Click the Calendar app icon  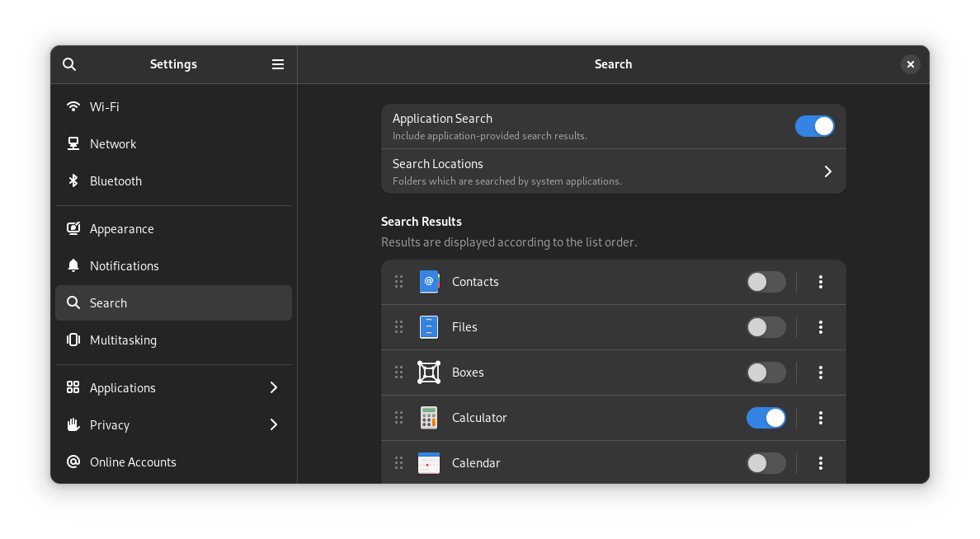(x=428, y=462)
